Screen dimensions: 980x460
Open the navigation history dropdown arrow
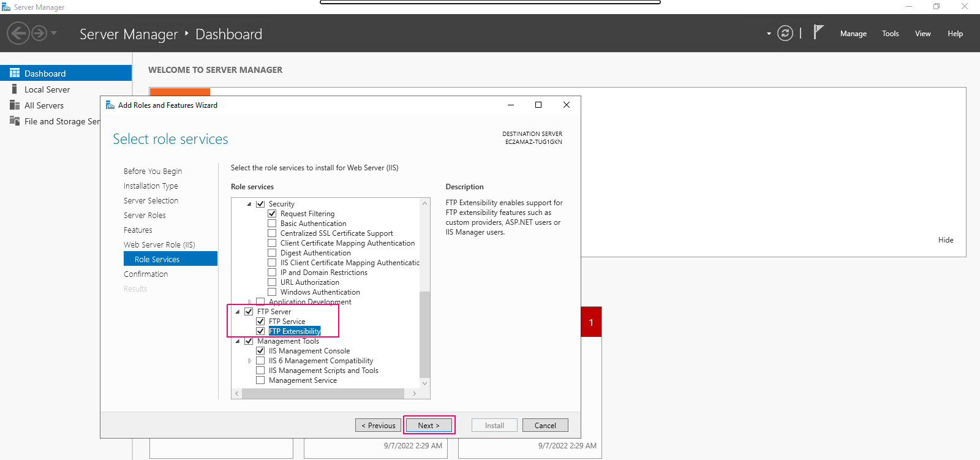click(x=54, y=33)
